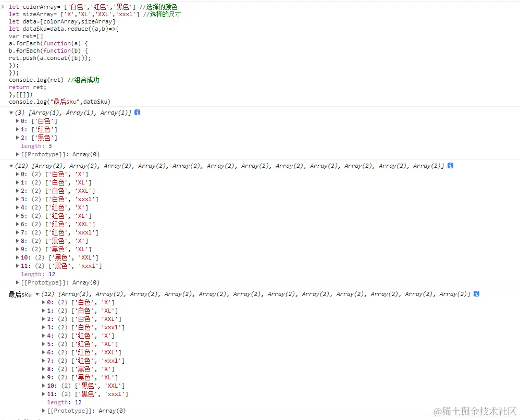Image resolution: width=520 pixels, height=420 pixels.
Task: Expand 10: ['黑色', 'XXL'] in 最后sku array
Action: (43, 386)
